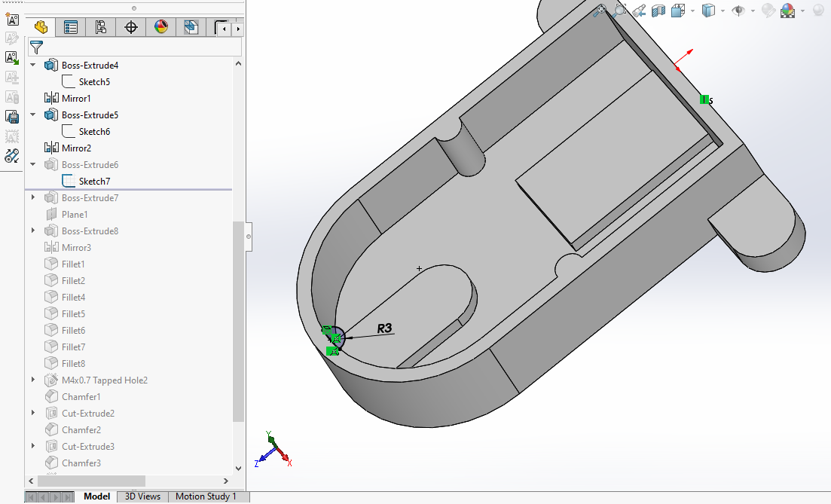831x504 pixels.
Task: Click the Section View icon
Action: coord(658,11)
